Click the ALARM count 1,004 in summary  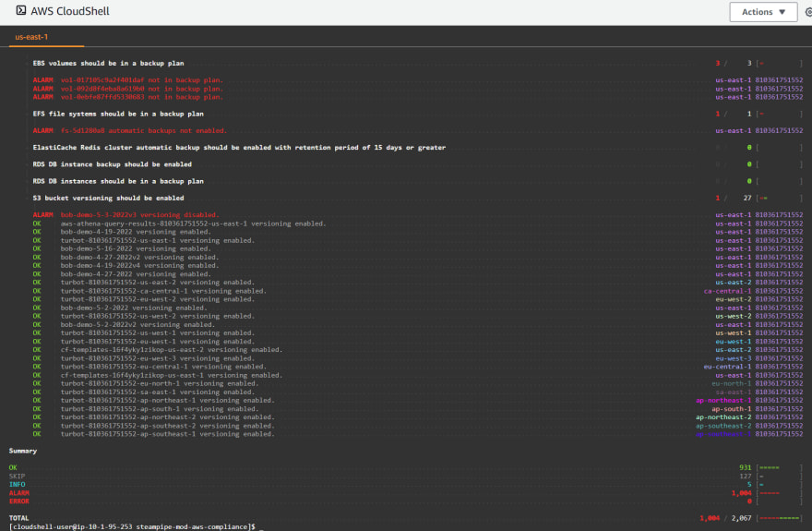741,493
